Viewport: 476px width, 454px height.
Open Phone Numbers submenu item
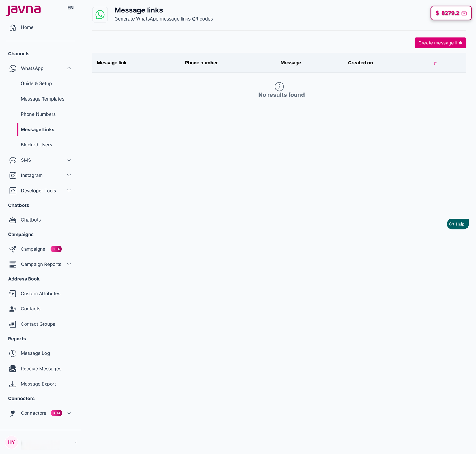(38, 114)
